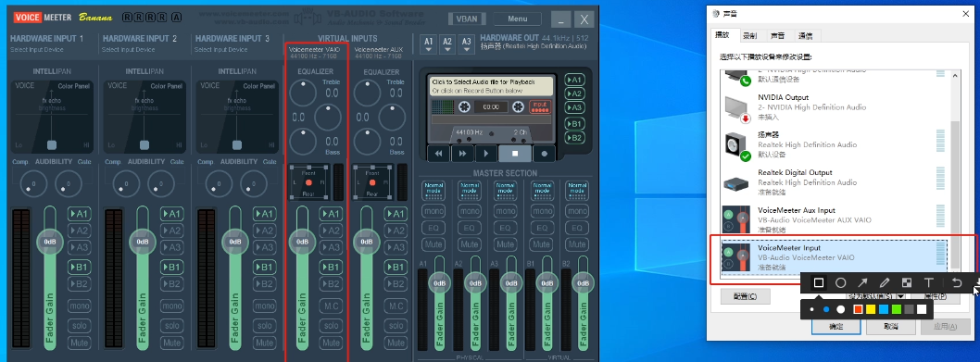This screenshot has width=980, height=362.
Task: Undo the last annotation
Action: click(x=957, y=282)
